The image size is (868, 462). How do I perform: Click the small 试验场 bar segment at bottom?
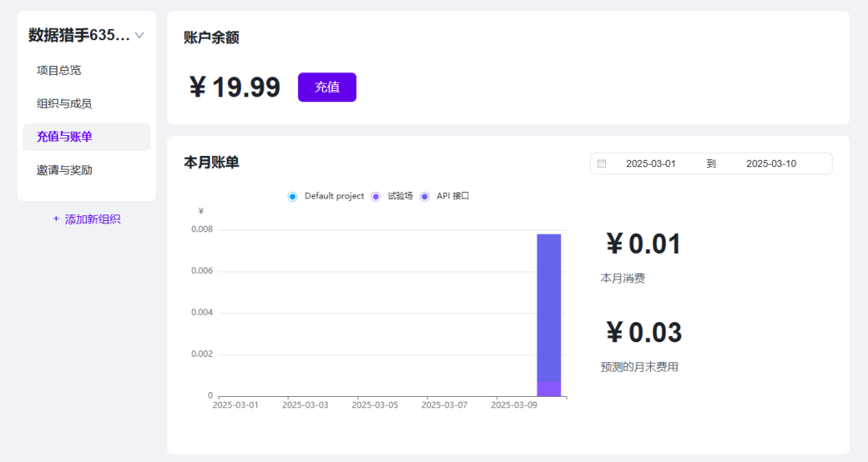point(549,389)
